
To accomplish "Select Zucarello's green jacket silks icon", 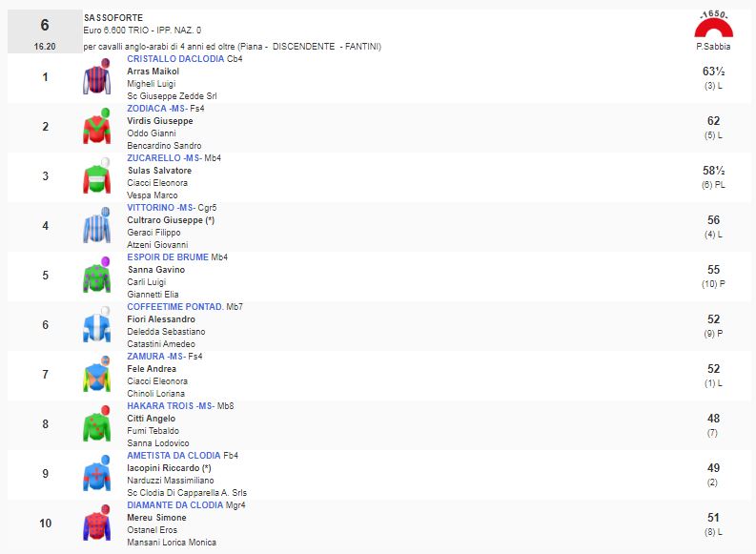I will pos(97,177).
